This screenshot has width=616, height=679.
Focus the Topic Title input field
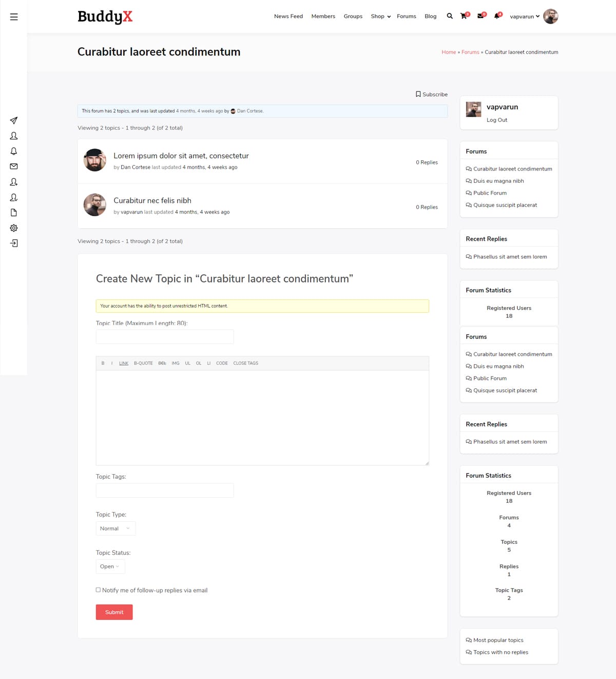click(x=165, y=337)
